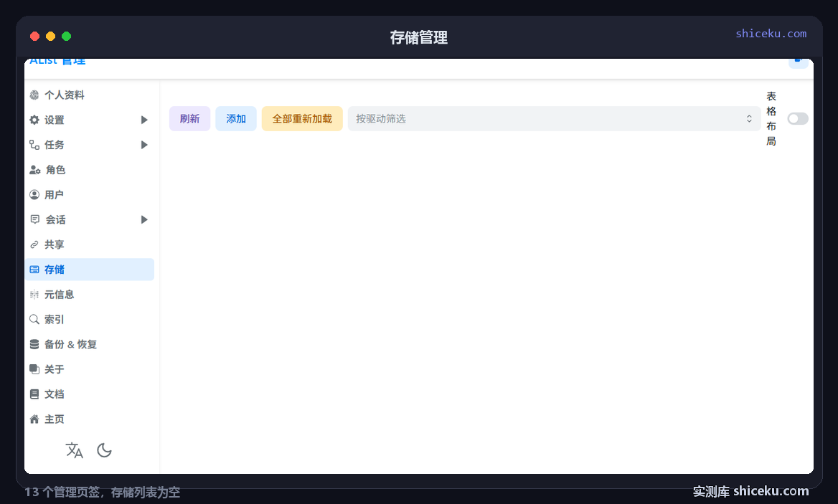This screenshot has height=504, width=838.
Task: Open the 按驱动筛选 dropdown
Action: pos(554,118)
